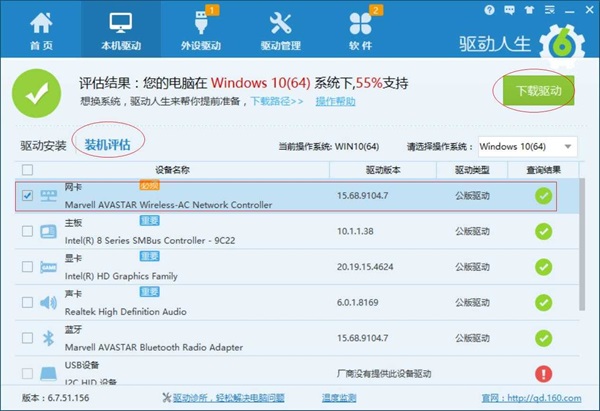Viewport: 600px width, 411px height.
Task: Click the 必须 badge on 网卡 row
Action: [149, 186]
